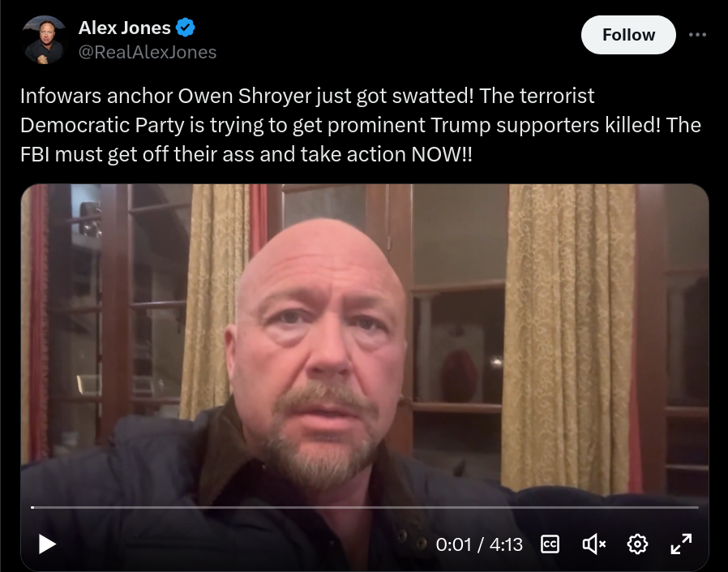728x572 pixels.
Task: Click the video frame to start playback
Action: [365, 344]
